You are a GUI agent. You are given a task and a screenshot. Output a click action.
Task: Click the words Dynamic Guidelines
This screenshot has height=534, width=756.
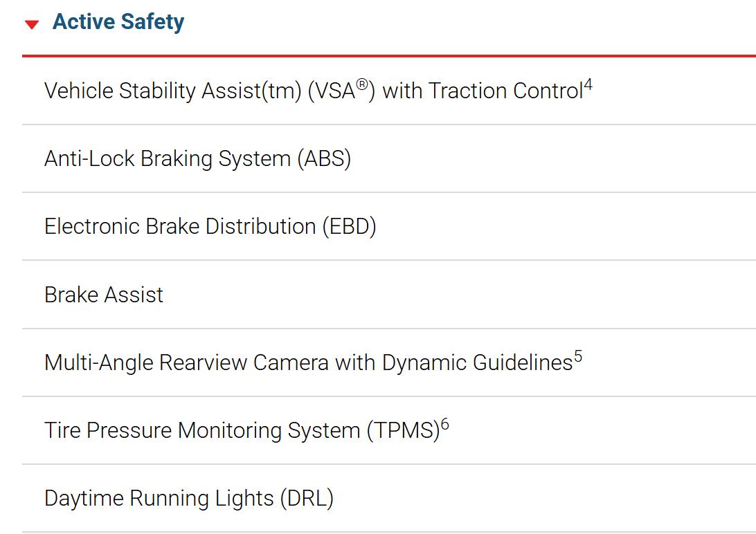477,362
